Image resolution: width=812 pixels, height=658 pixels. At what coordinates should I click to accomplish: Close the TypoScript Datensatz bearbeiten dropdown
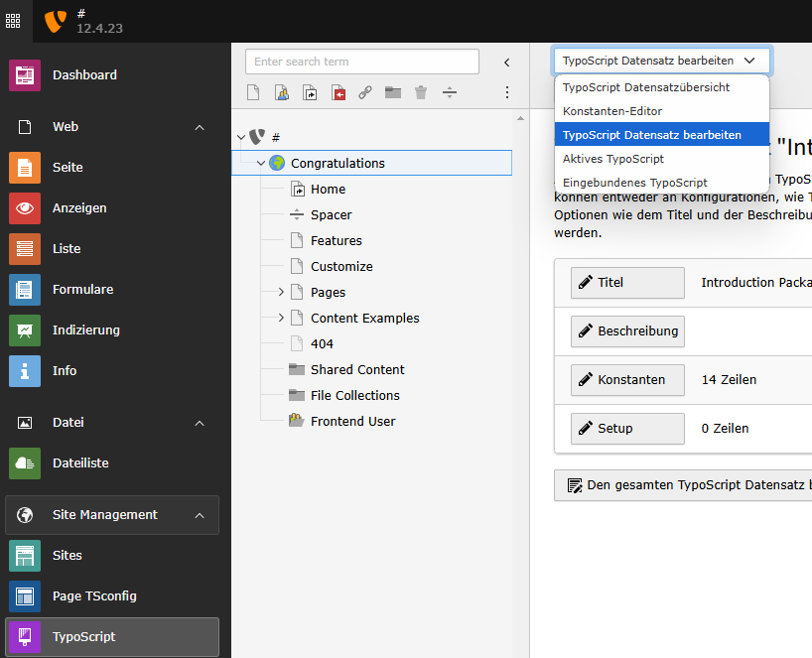662,61
